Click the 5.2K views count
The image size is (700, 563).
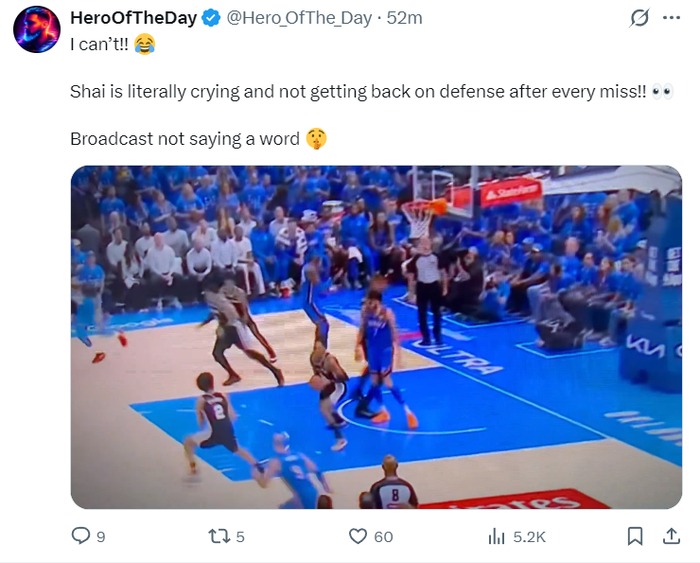(529, 537)
